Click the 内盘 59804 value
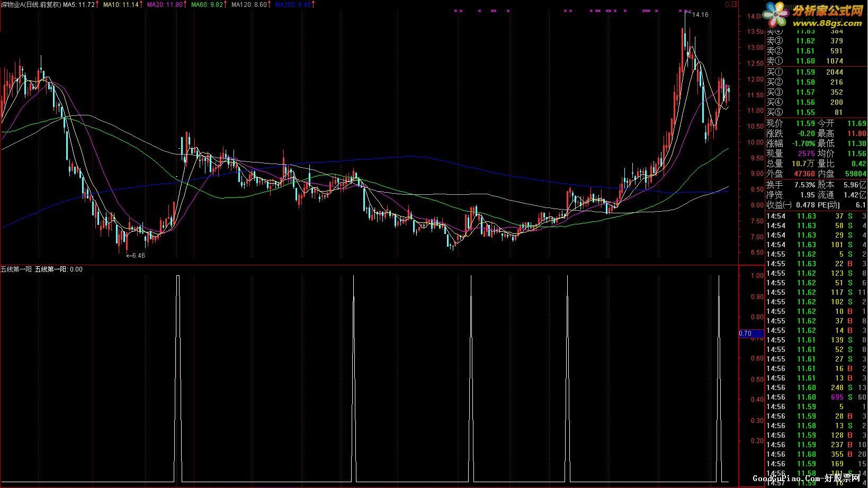The width and height of the screenshot is (868, 488). coord(856,174)
